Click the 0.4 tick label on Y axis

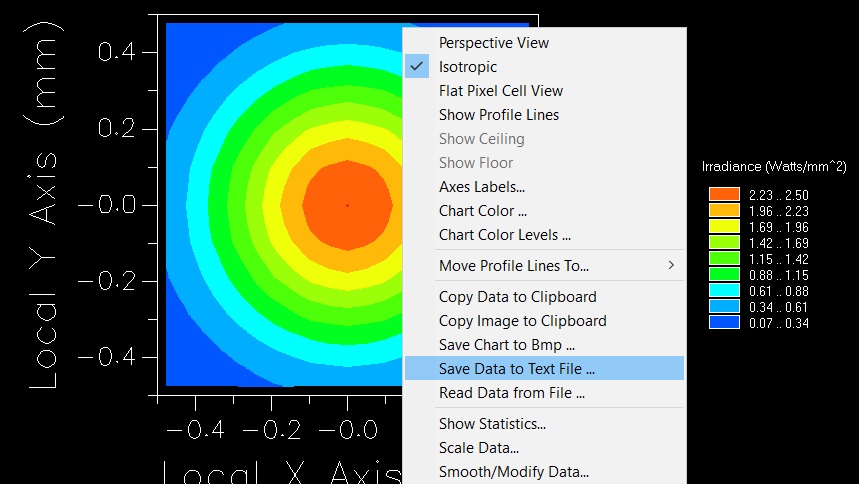pos(117,52)
